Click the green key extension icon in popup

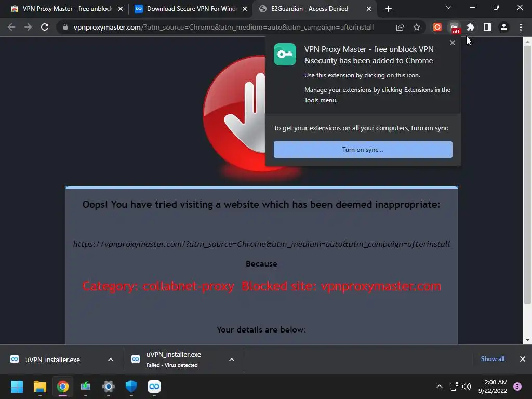[x=285, y=54]
